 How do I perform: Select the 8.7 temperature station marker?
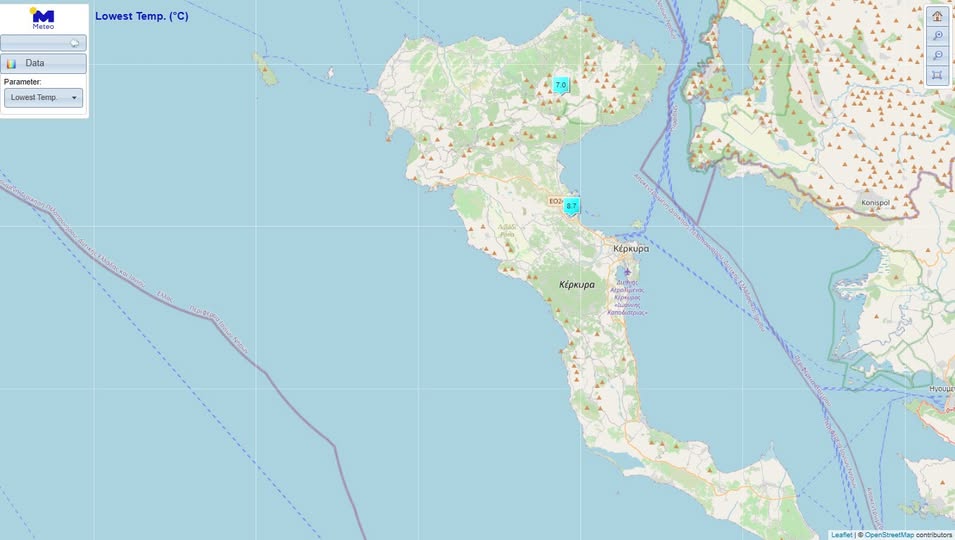pyautogui.click(x=572, y=206)
